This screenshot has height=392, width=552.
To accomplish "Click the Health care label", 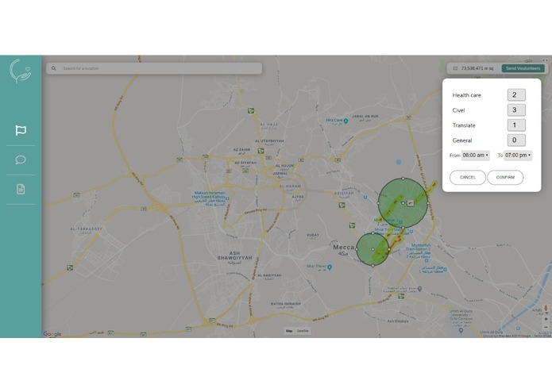I will click(466, 95).
